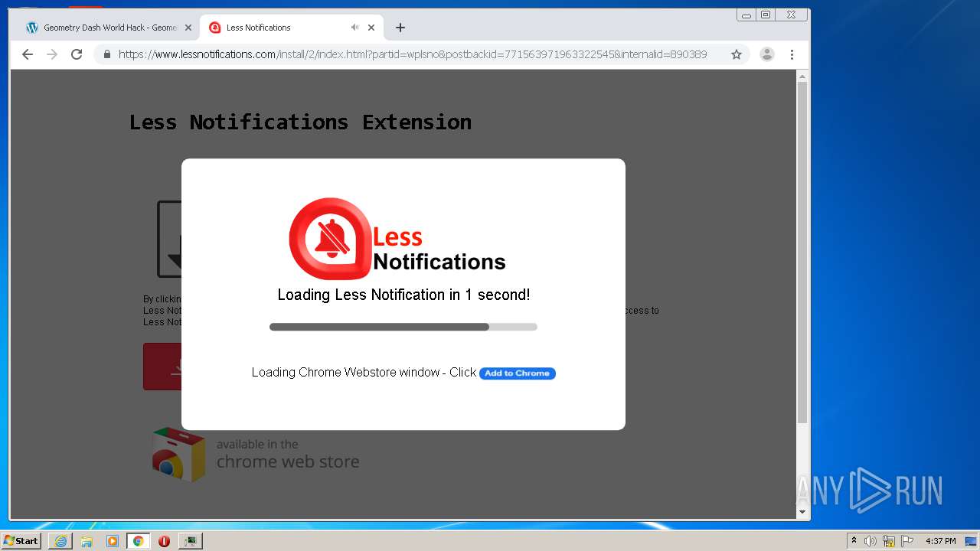
Task: Show hidden system tray icons
Action: point(854,541)
